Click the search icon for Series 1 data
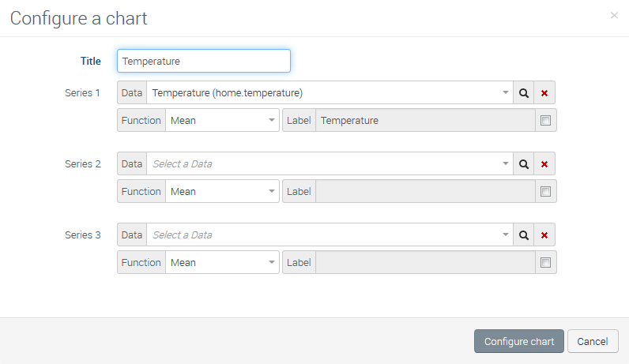The width and height of the screenshot is (629, 364). [x=523, y=93]
